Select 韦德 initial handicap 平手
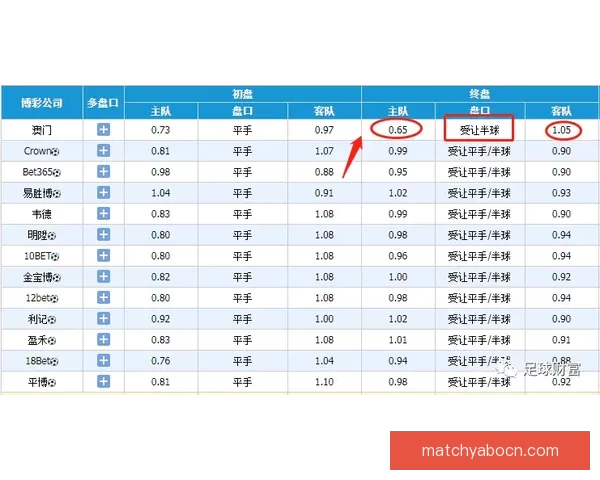 point(243,214)
